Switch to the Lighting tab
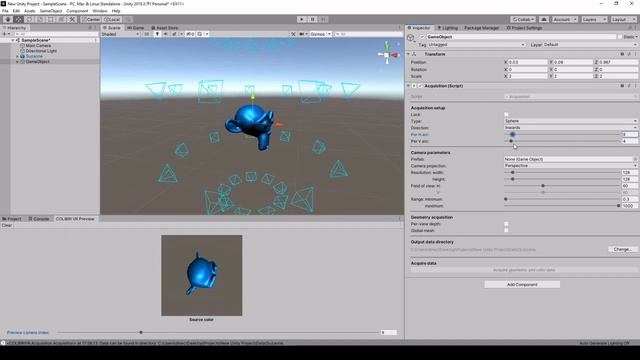 click(448, 28)
